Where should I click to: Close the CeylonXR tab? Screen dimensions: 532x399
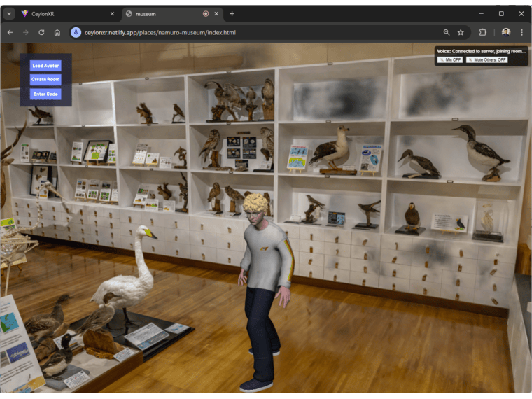pos(112,13)
